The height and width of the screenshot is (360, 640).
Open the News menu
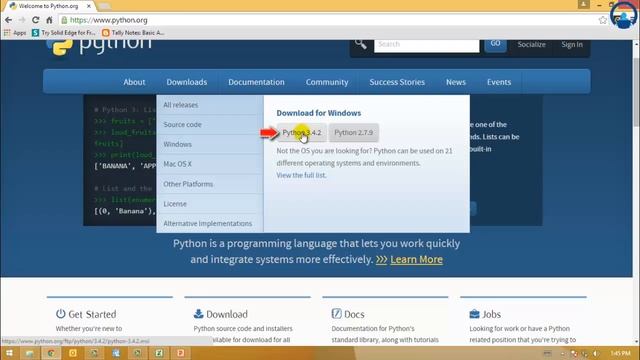456,82
